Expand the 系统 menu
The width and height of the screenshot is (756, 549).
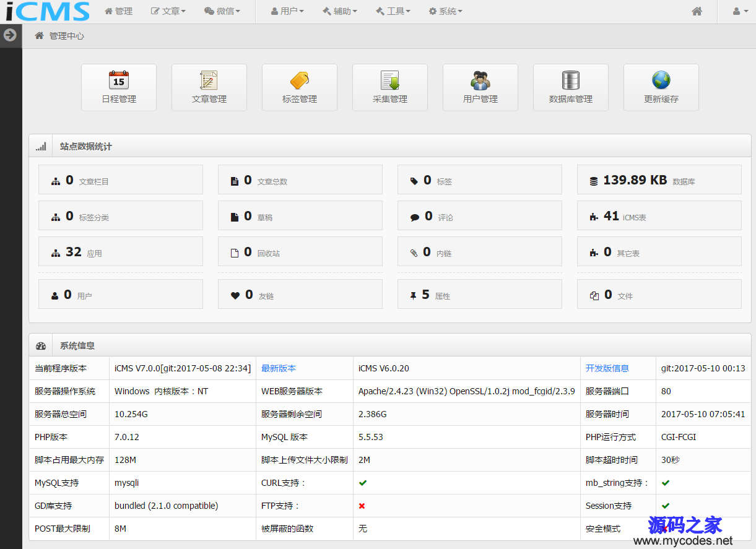coord(446,11)
